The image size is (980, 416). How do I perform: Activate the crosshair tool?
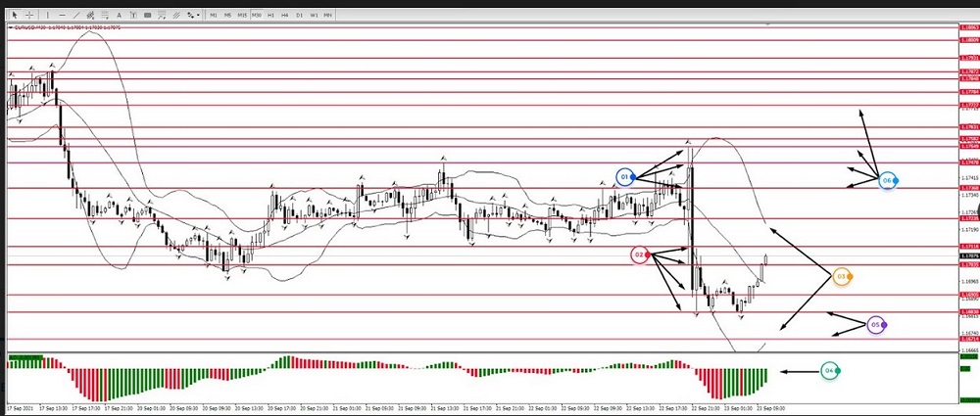[29, 15]
